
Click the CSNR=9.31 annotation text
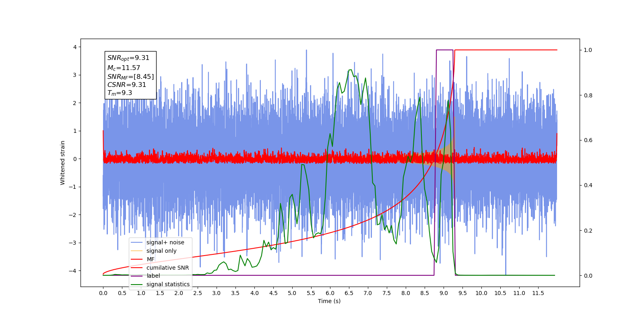coord(126,85)
